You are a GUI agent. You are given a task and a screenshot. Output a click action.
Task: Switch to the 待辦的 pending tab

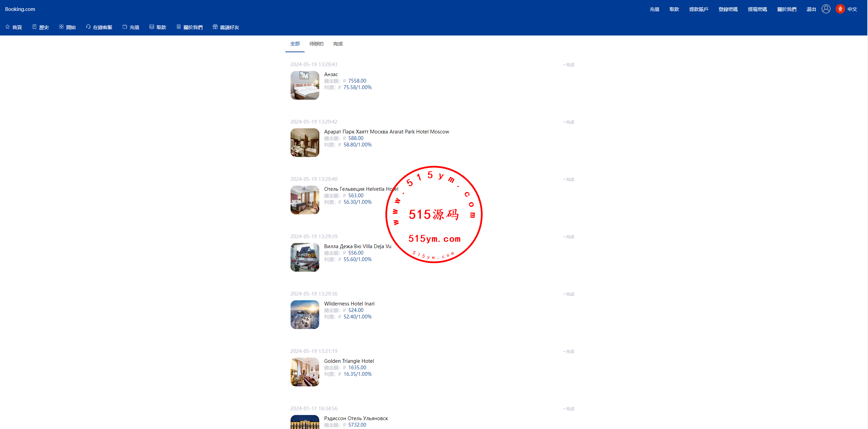click(x=316, y=44)
